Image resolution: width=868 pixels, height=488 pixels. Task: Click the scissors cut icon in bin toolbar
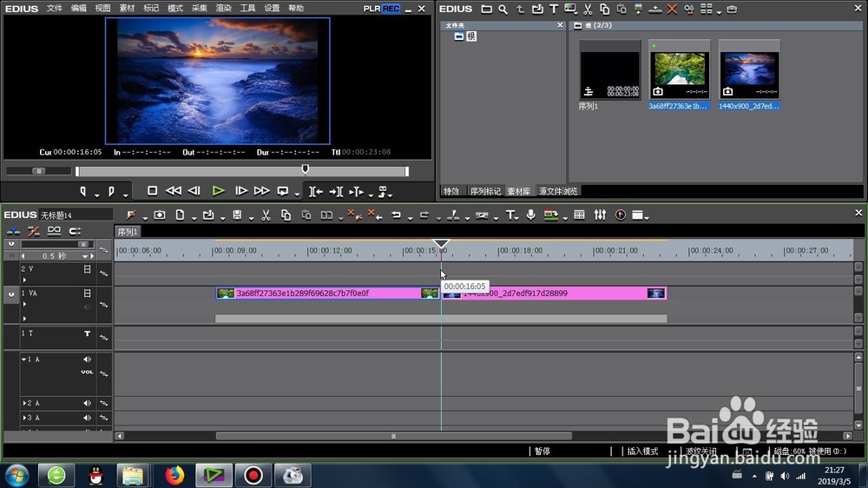point(588,9)
